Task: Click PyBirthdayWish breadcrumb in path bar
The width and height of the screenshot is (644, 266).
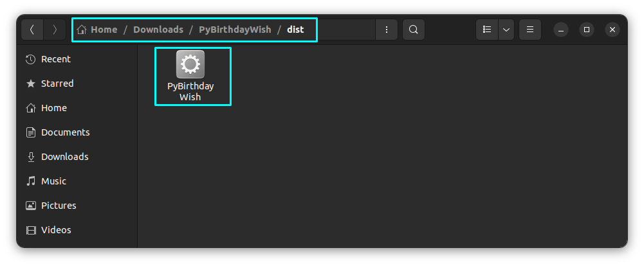Action: [235, 30]
